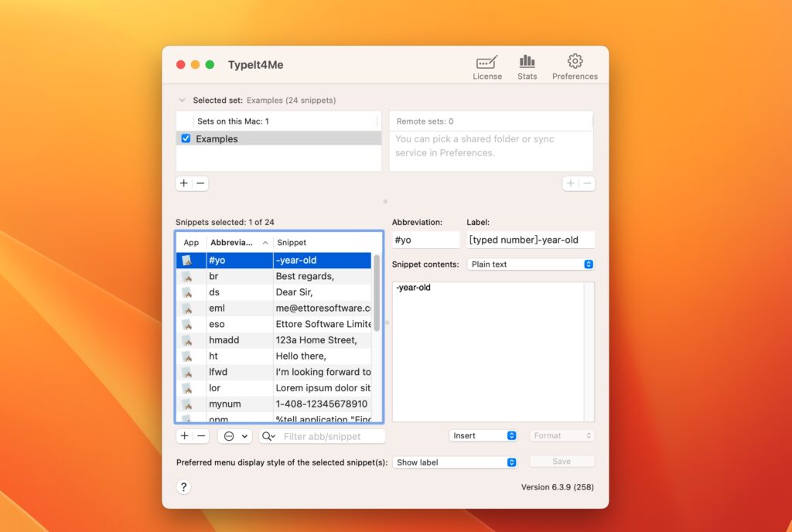The width and height of the screenshot is (792, 532).
Task: Click the remove remote set minus button
Action: (x=585, y=183)
